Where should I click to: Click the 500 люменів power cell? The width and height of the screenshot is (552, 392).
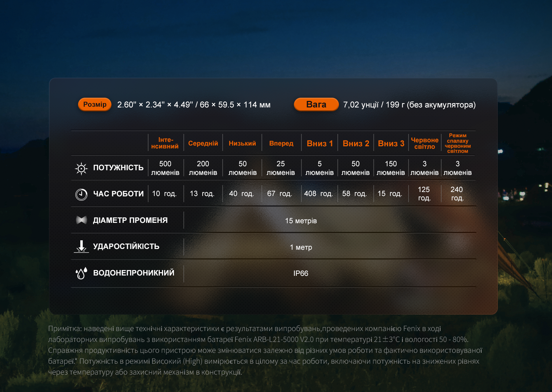(x=165, y=168)
